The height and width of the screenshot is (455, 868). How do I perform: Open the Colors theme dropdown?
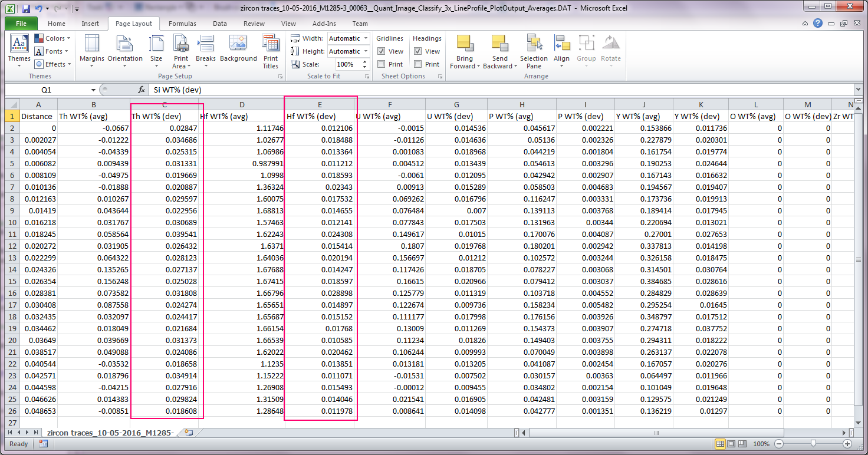click(52, 38)
